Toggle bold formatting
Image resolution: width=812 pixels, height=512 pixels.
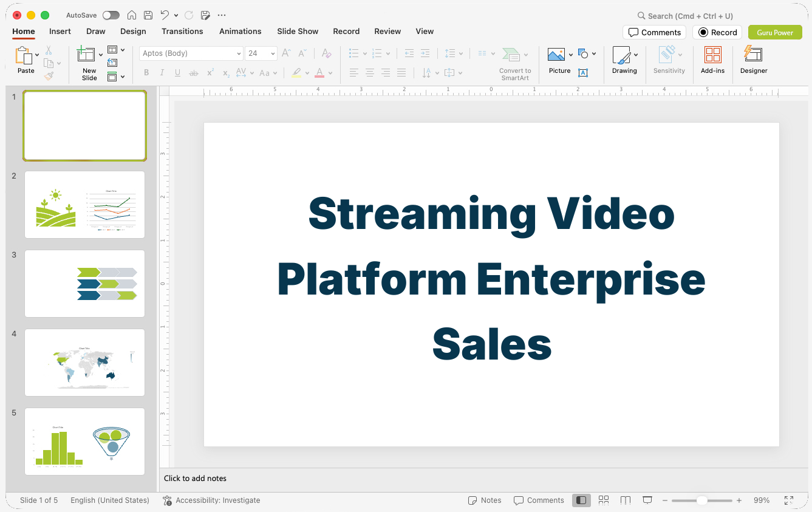pyautogui.click(x=146, y=73)
